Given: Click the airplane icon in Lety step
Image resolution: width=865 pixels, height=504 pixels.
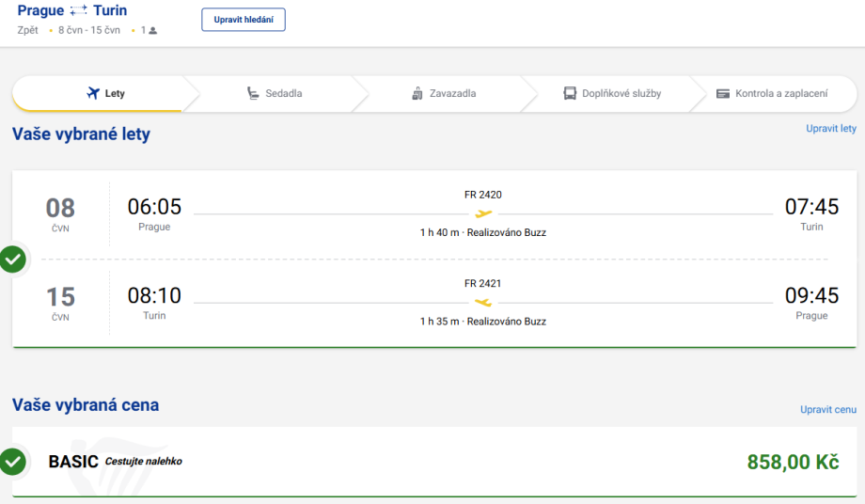Looking at the screenshot, I should click(x=92, y=93).
